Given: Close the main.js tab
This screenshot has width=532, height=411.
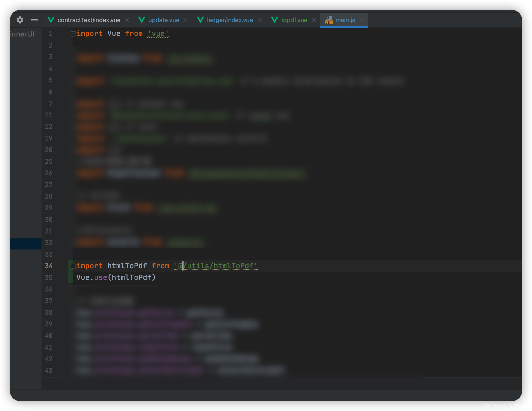Looking at the screenshot, I should pyautogui.click(x=361, y=20).
